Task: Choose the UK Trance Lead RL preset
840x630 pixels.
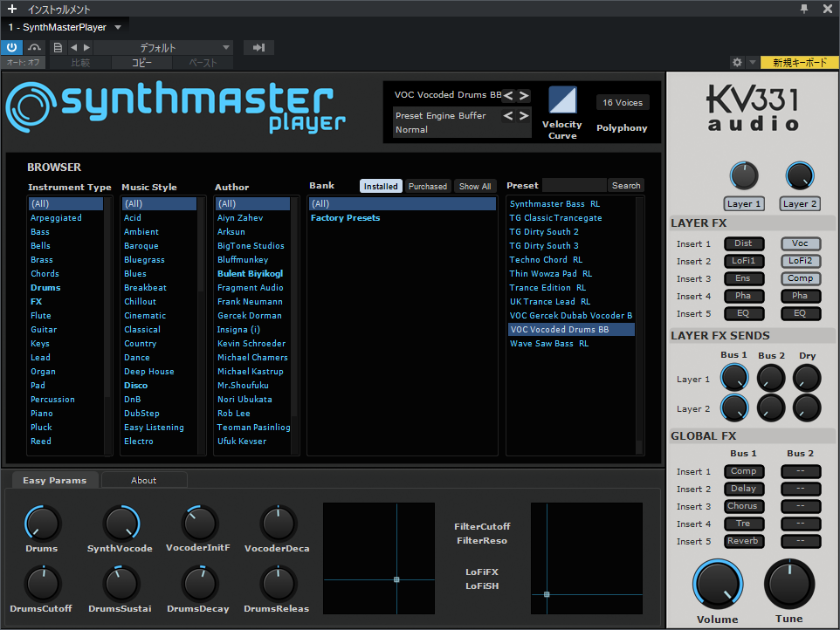Action: tap(549, 301)
